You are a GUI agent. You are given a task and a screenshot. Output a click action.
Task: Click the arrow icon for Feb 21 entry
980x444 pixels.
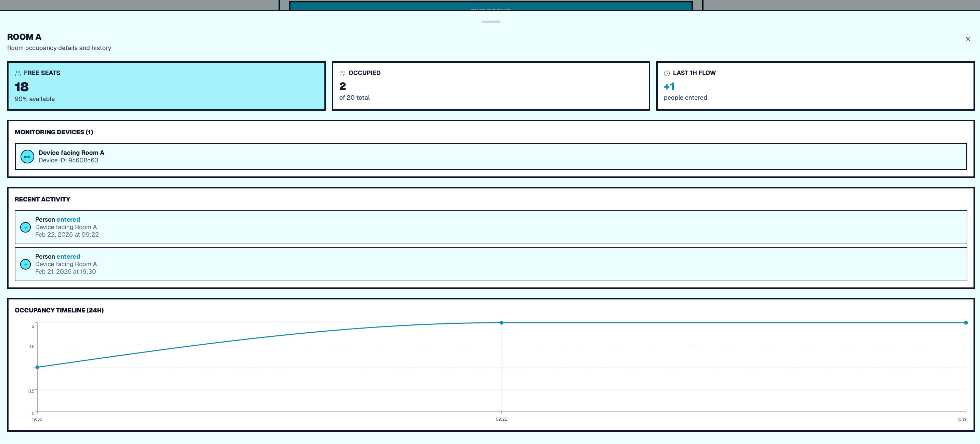coord(25,264)
